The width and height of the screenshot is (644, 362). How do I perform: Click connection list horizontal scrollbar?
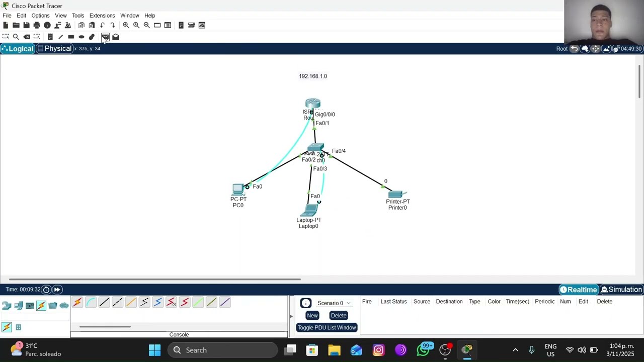(105, 327)
